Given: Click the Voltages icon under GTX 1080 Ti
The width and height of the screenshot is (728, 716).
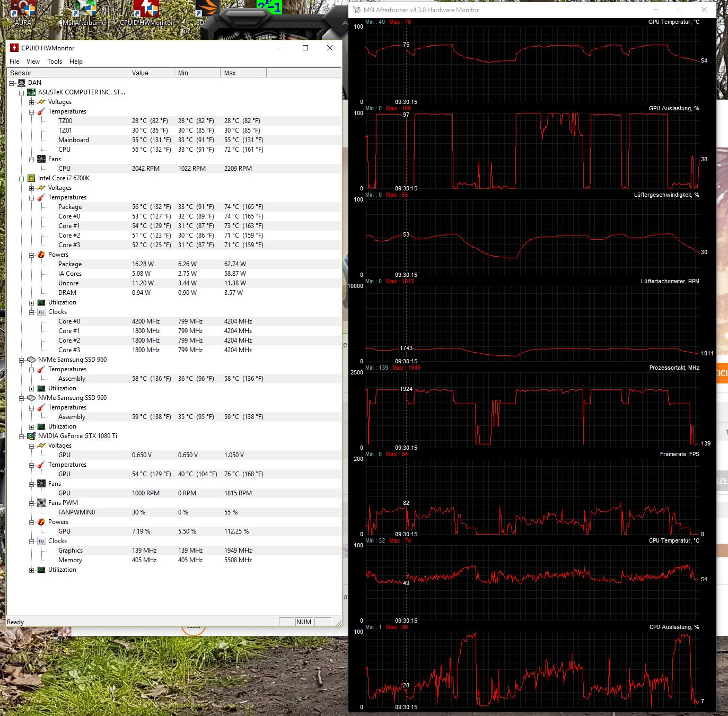Looking at the screenshot, I should 41,446.
